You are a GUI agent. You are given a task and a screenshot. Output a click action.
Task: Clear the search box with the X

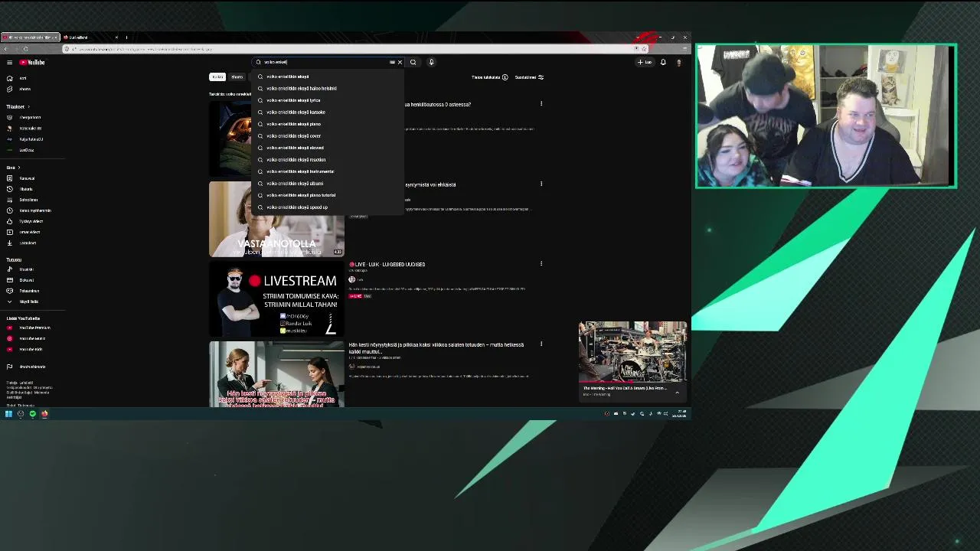pyautogui.click(x=400, y=62)
